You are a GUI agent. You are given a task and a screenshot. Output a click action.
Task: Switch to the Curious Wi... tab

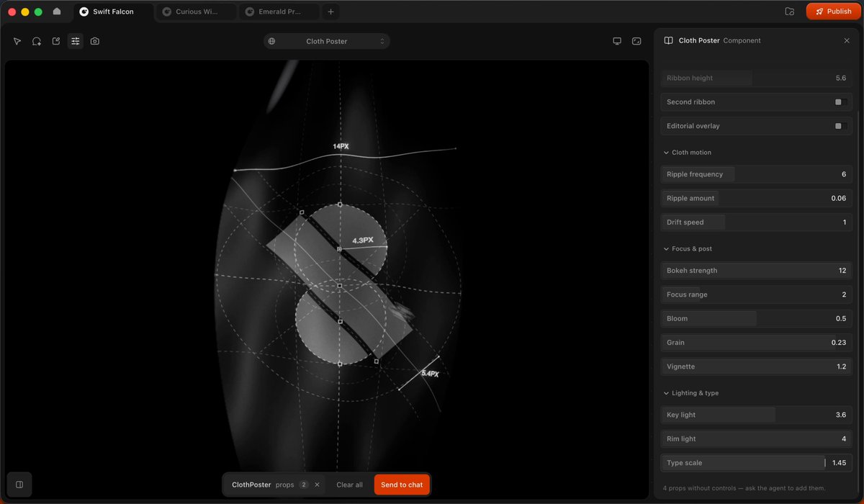(x=196, y=12)
